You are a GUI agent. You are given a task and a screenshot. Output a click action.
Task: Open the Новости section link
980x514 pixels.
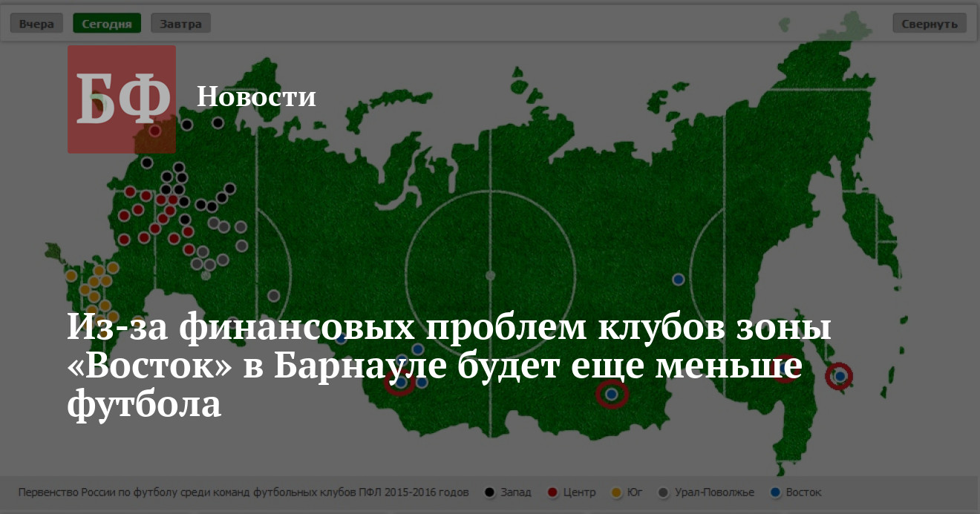(256, 96)
